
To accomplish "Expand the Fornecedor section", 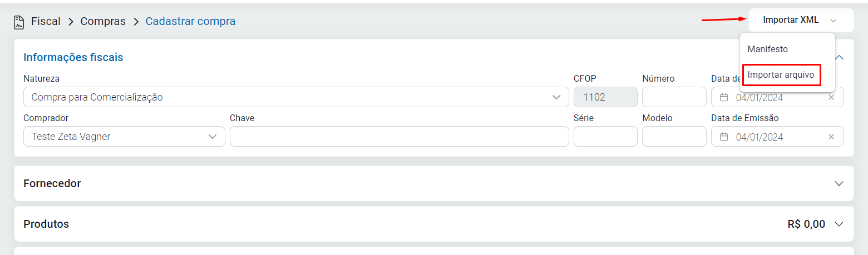I will tap(839, 183).
